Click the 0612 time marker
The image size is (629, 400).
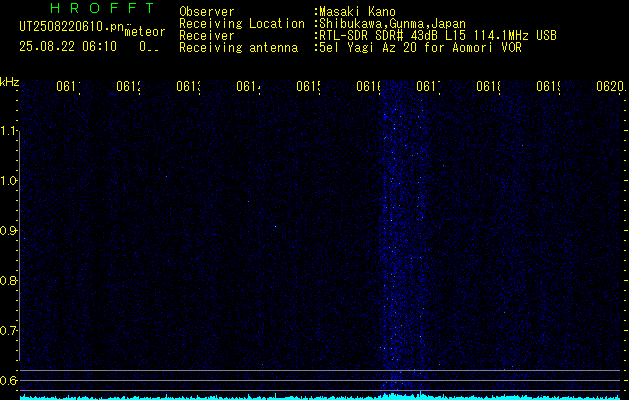click(x=128, y=87)
